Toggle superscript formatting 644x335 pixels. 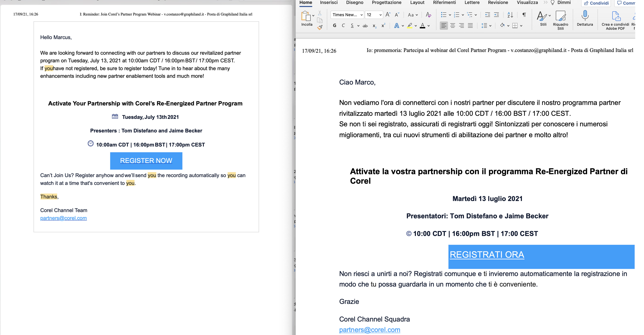383,25
